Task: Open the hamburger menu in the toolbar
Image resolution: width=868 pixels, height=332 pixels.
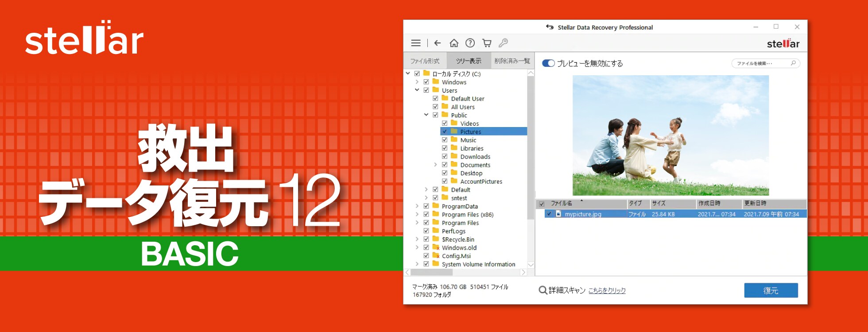Action: (x=416, y=43)
